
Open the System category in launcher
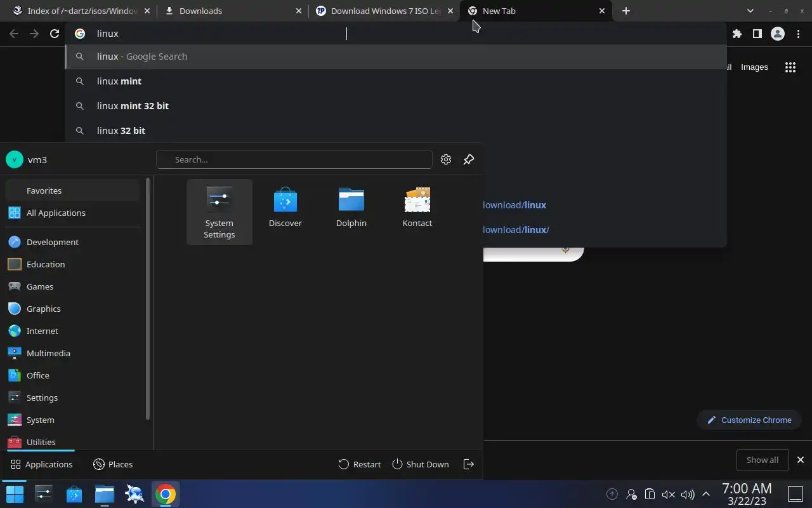point(72,420)
